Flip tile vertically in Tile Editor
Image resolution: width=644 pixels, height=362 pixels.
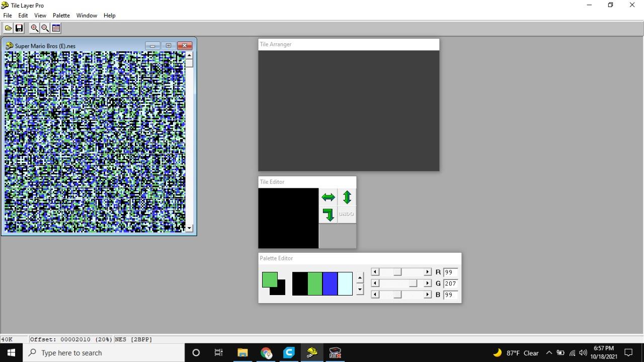(347, 197)
